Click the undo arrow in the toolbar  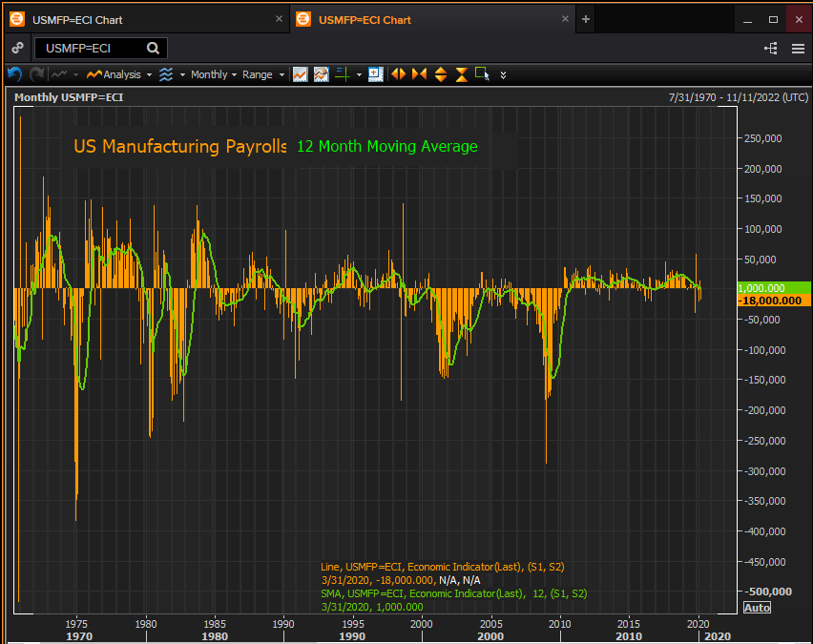click(x=14, y=74)
